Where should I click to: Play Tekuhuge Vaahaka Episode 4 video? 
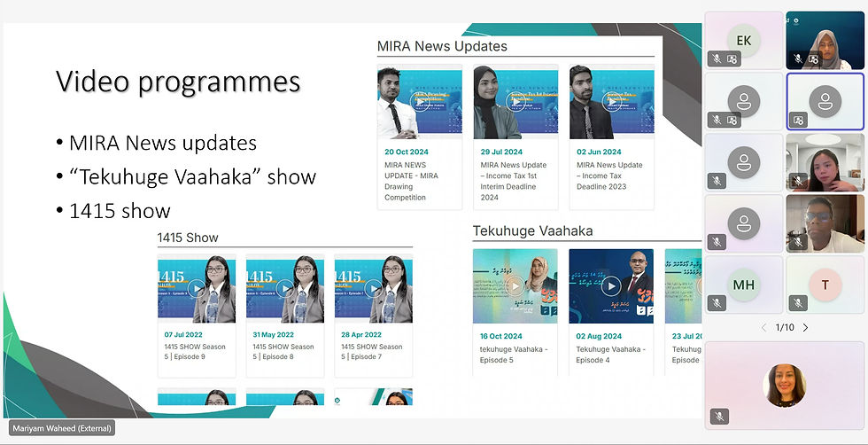611,286
